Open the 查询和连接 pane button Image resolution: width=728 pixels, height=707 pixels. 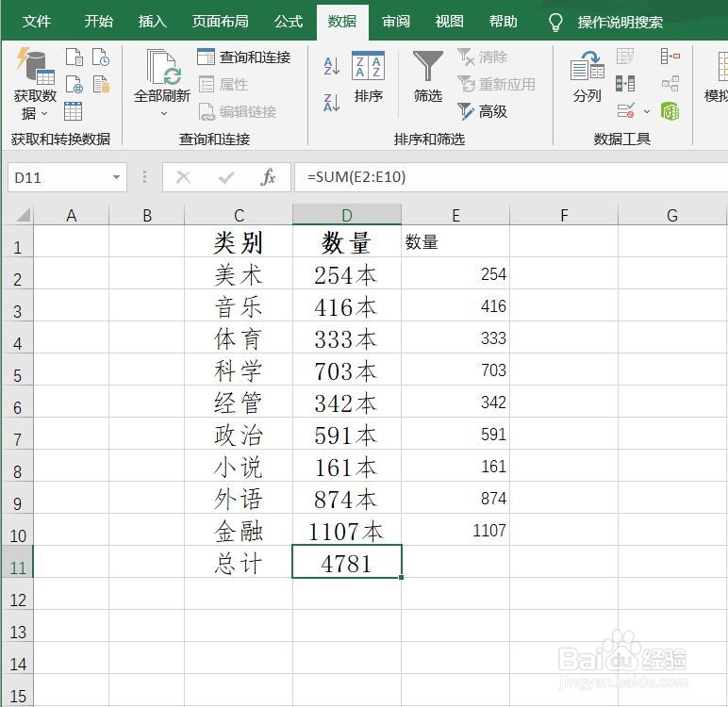pos(243,58)
